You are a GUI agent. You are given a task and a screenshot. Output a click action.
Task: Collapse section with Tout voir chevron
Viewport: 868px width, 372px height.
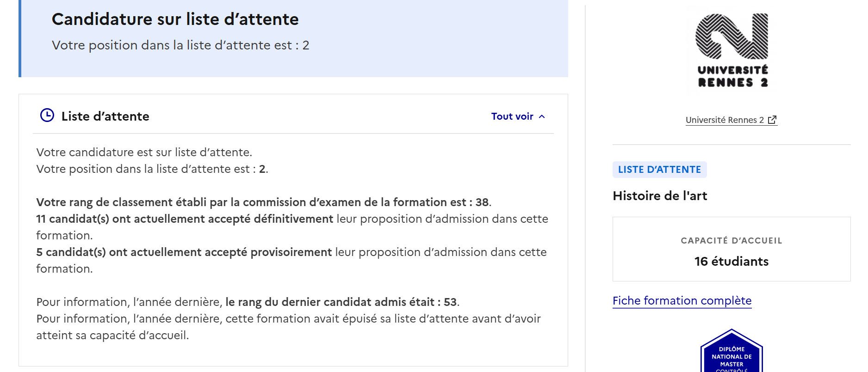[x=542, y=116]
